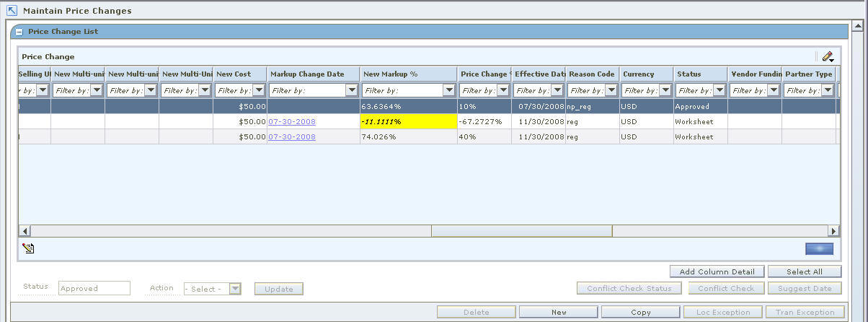
Task: Open 07-30-2008 link in the -11.1111% row
Action: 292,121
